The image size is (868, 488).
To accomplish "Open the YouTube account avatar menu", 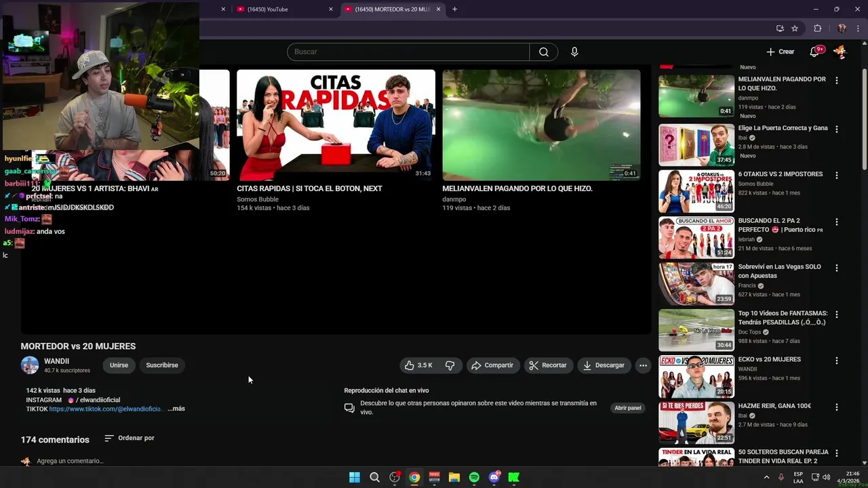I will (840, 52).
